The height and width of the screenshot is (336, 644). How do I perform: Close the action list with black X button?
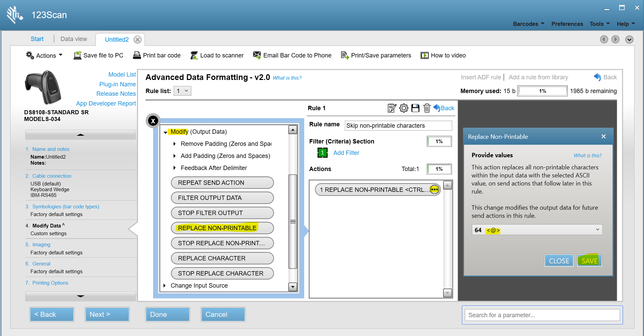tap(153, 121)
